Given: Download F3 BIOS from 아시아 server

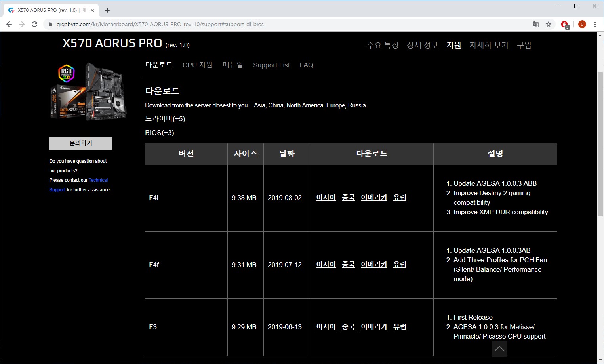Looking at the screenshot, I should click(x=326, y=327).
